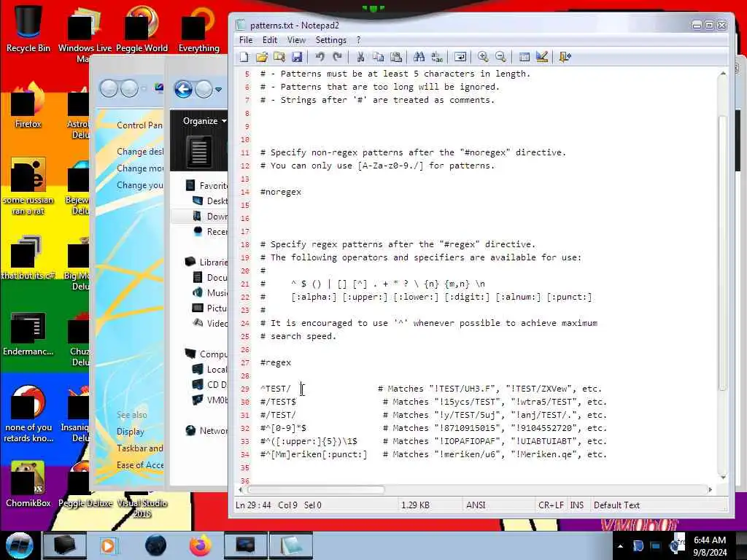Click the #noregex line in editor
The image size is (747, 560).
coord(281,192)
